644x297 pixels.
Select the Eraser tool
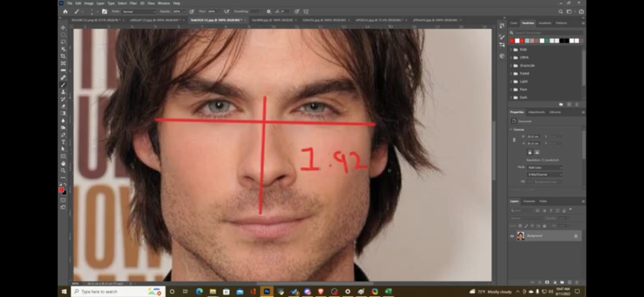click(x=63, y=106)
